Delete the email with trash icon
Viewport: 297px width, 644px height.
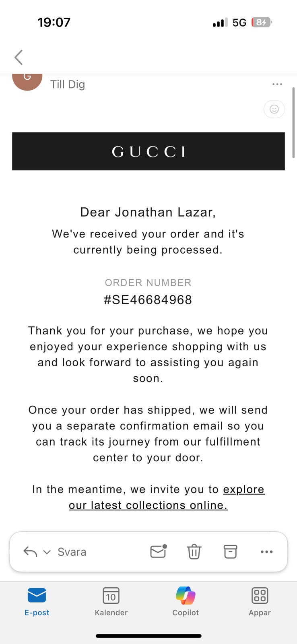(194, 551)
